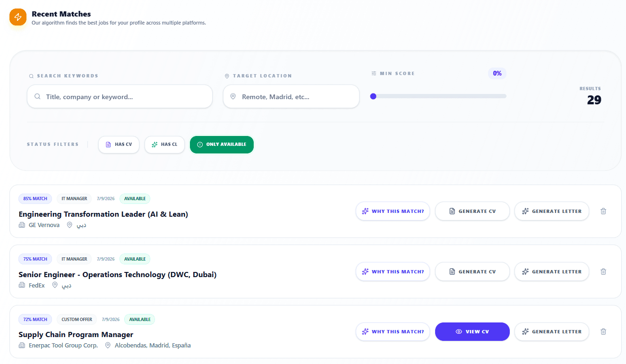This screenshot has height=364, width=626.
Task: Toggle the Has CL status filter
Action: tap(164, 144)
